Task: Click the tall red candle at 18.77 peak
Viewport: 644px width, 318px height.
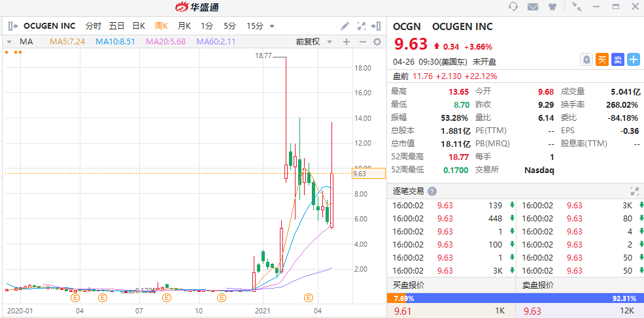Action: (x=286, y=119)
